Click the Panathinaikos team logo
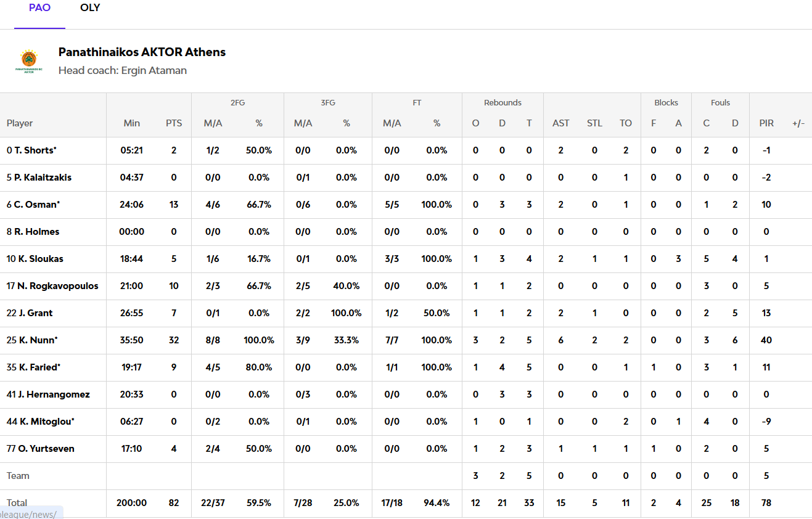 [x=29, y=61]
